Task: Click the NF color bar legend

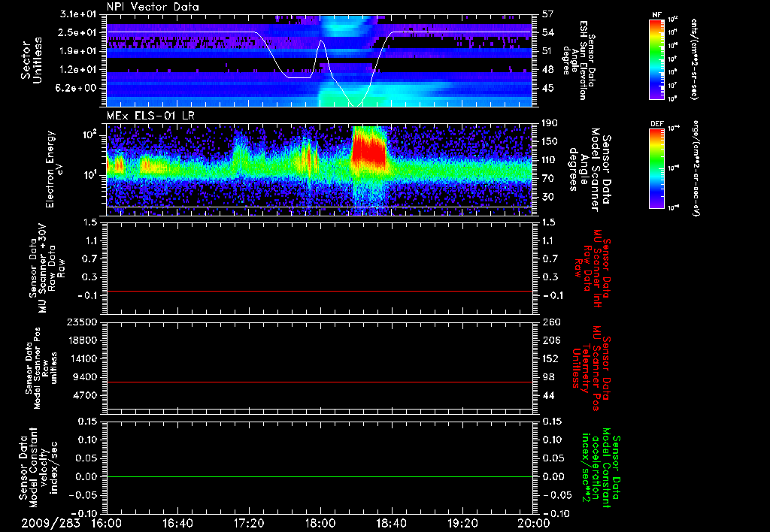Action: click(x=656, y=59)
